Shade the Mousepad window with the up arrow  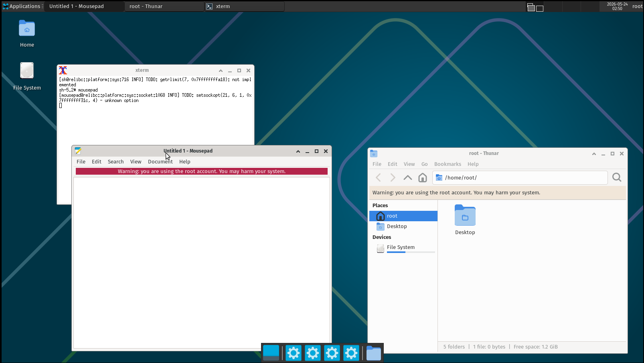298,151
